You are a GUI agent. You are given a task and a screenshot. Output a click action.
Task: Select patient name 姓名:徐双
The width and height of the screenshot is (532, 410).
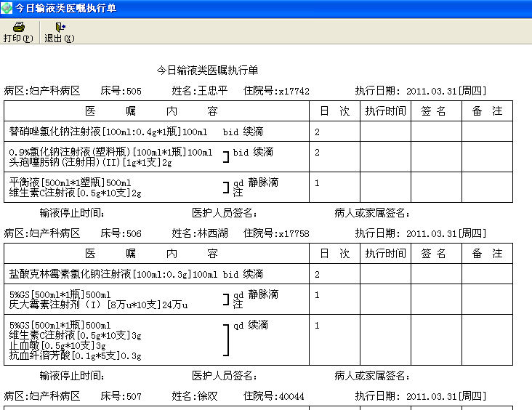(x=194, y=396)
